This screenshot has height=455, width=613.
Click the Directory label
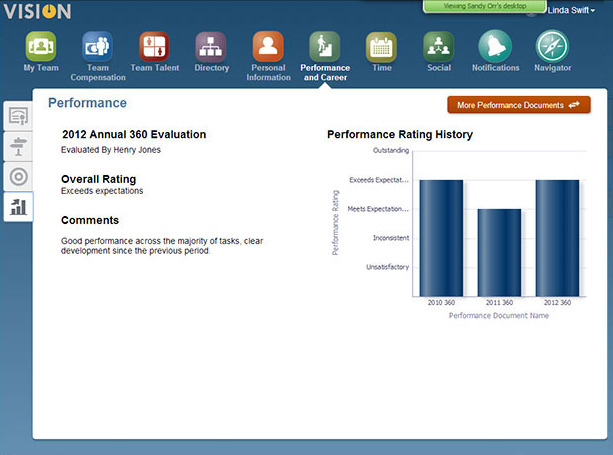tap(212, 68)
